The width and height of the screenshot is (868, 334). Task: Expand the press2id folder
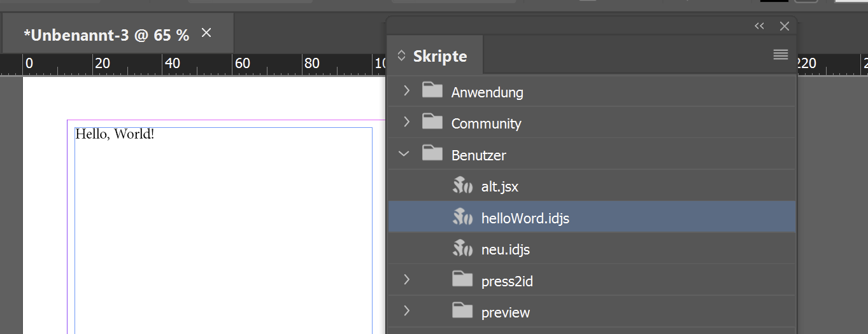pyautogui.click(x=406, y=280)
